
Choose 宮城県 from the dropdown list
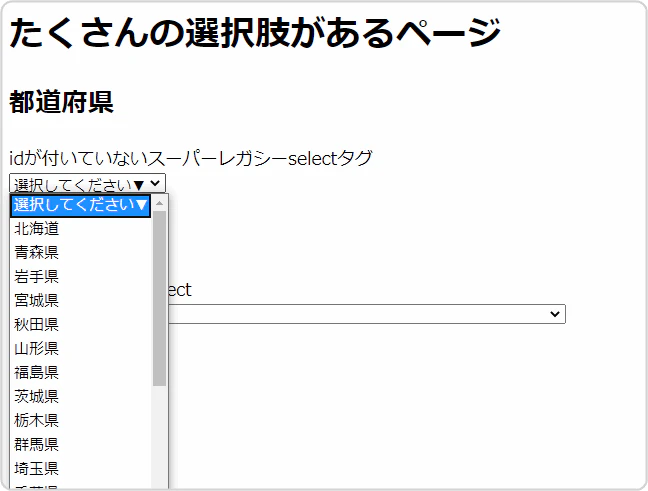[x=81, y=300]
